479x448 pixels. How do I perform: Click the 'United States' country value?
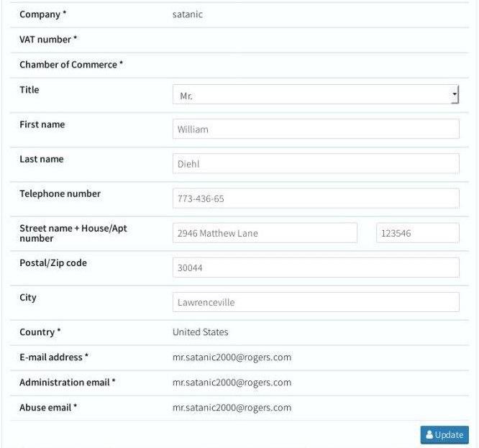pos(201,332)
